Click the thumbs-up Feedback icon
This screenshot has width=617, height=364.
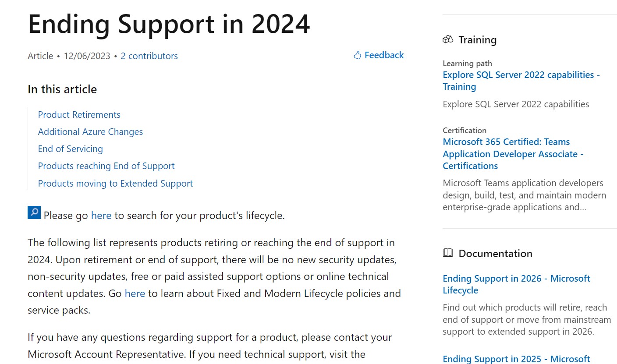tap(357, 55)
